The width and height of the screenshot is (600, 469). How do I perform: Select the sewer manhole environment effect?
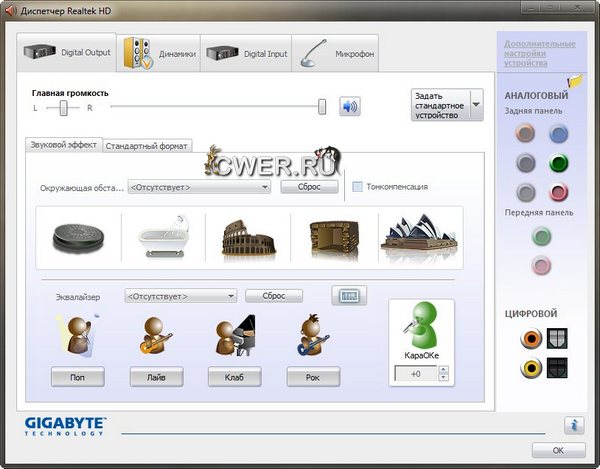coord(78,238)
